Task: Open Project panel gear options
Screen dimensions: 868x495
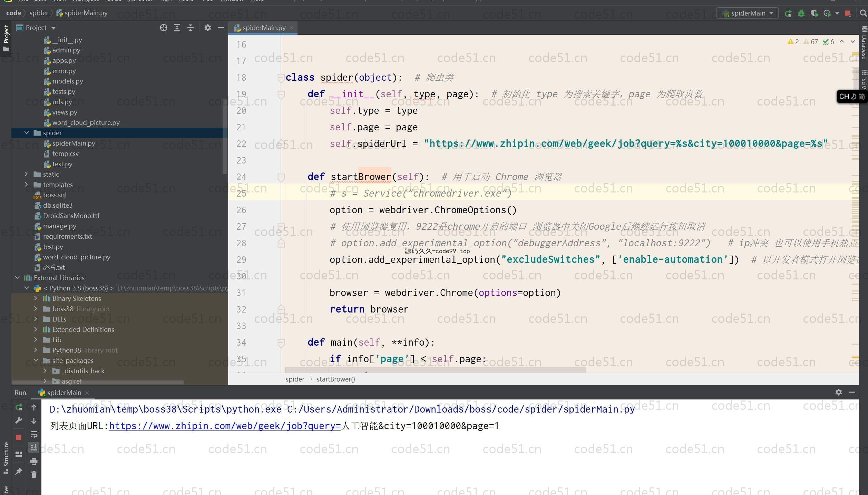Action: point(207,28)
